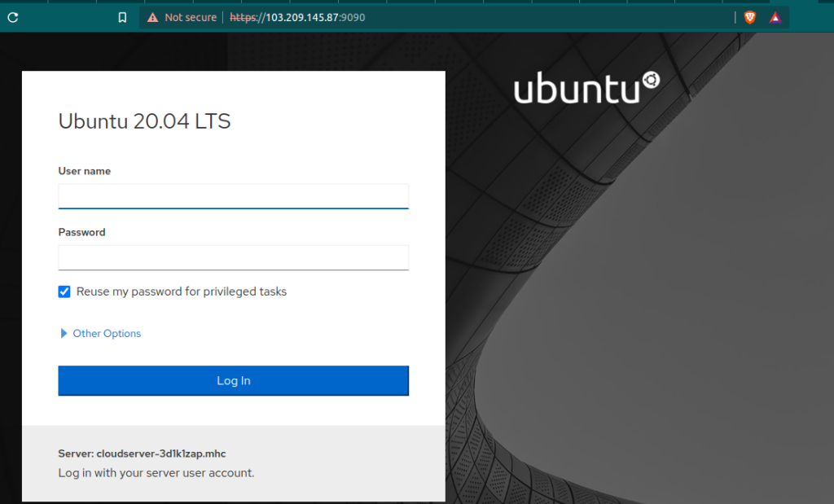
Task: Click the Not secure warning triangle icon
Action: pyautogui.click(x=152, y=18)
